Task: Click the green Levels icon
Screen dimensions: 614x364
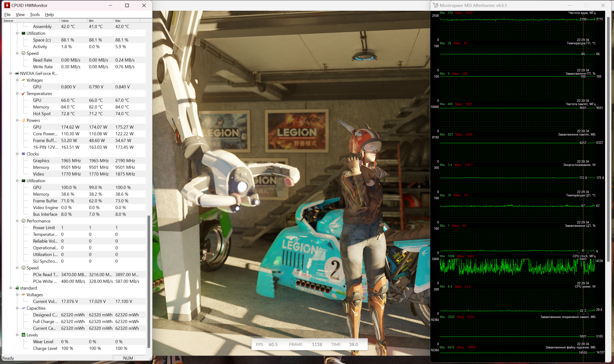Action: click(23, 335)
